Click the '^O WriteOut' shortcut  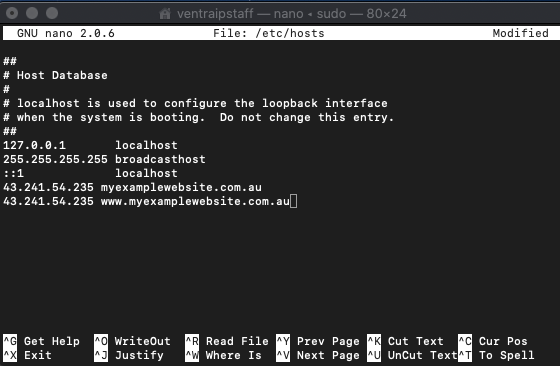click(x=132, y=341)
